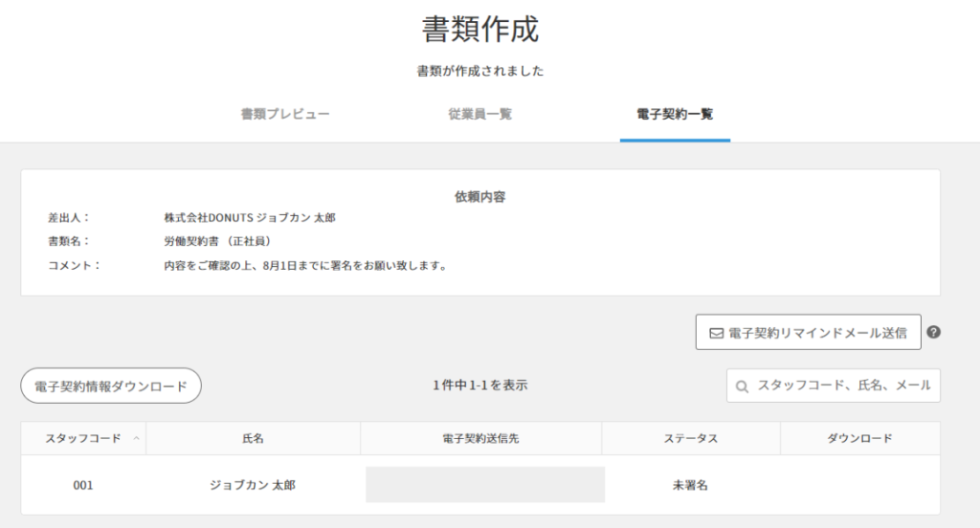This screenshot has width=980, height=528.
Task: Click the 電子契約送信先 column header
Action: click(480, 439)
